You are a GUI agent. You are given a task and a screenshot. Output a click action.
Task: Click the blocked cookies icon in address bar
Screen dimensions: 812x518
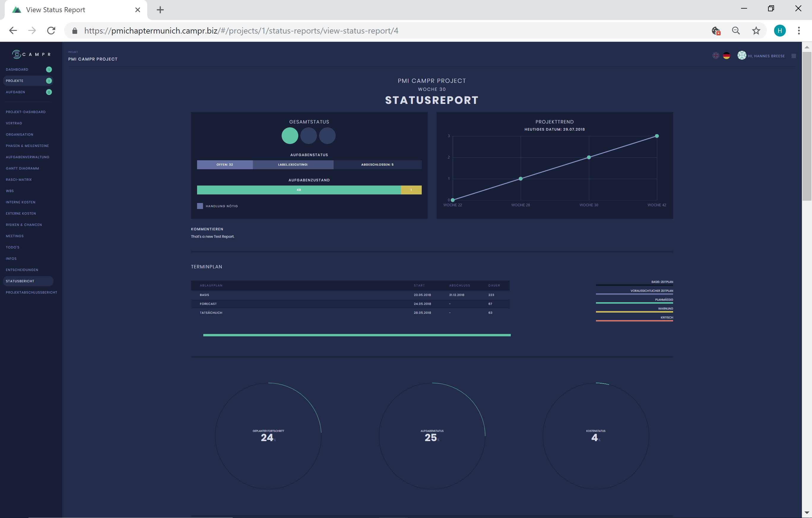716,31
